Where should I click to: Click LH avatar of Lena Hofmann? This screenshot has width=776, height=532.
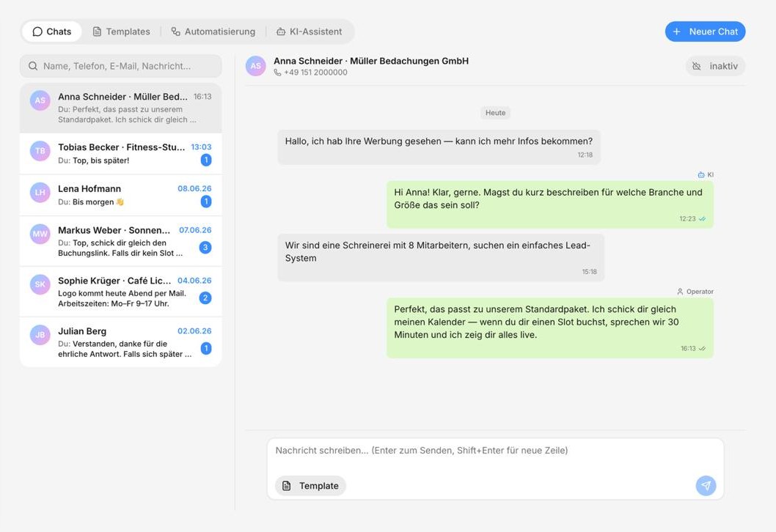pos(40,192)
